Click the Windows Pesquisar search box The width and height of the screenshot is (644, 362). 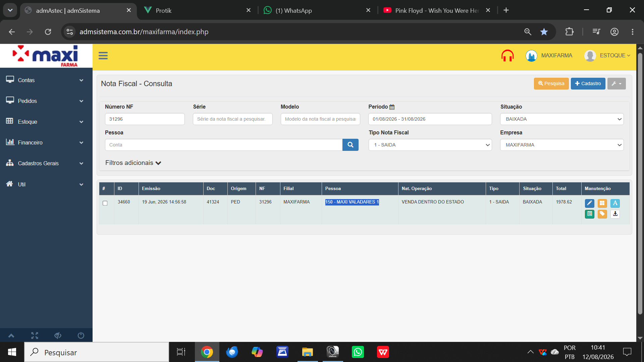pyautogui.click(x=97, y=352)
